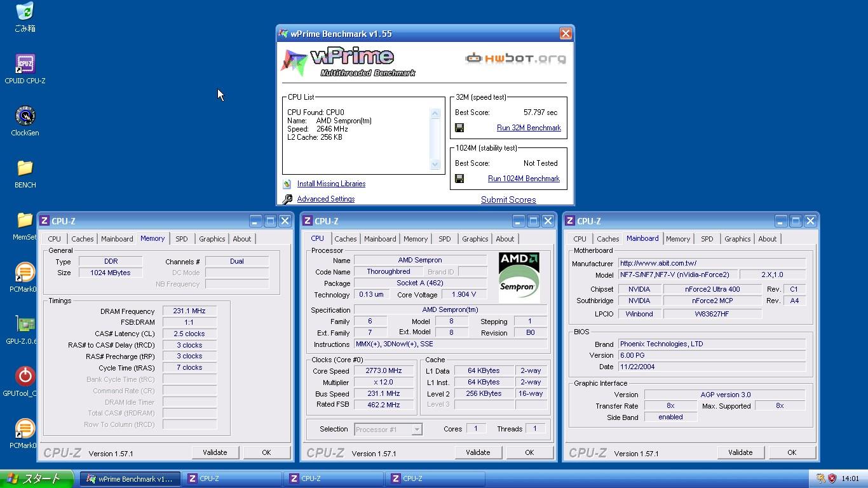868x488 pixels.
Task: Click the security shield tray icon
Action: click(832, 478)
